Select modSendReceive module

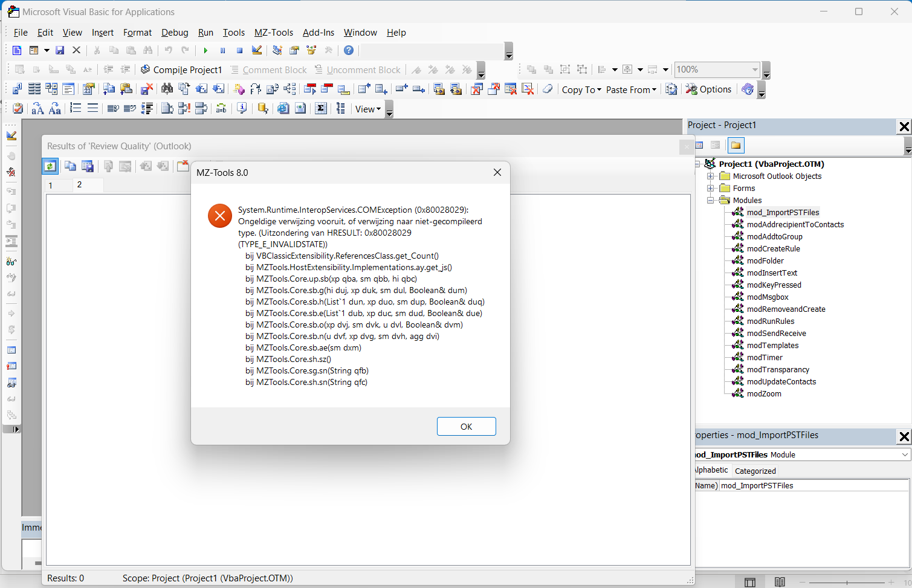point(777,333)
